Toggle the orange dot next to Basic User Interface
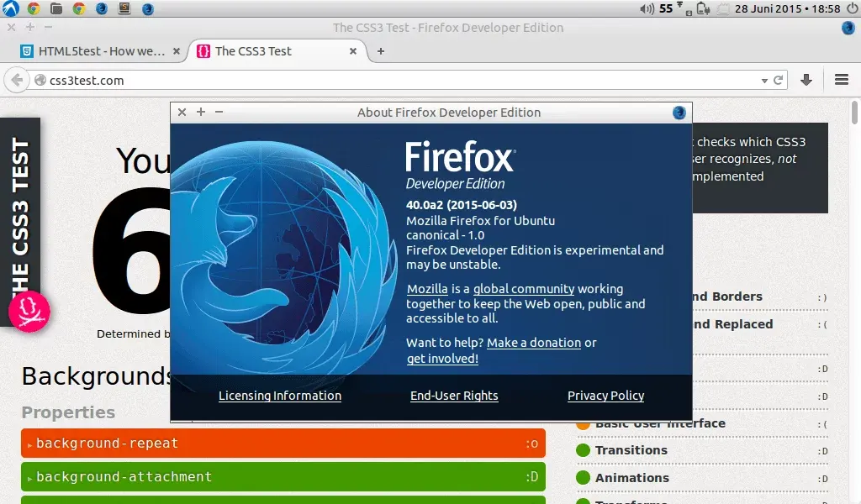This screenshot has height=504, width=861. 583,423
